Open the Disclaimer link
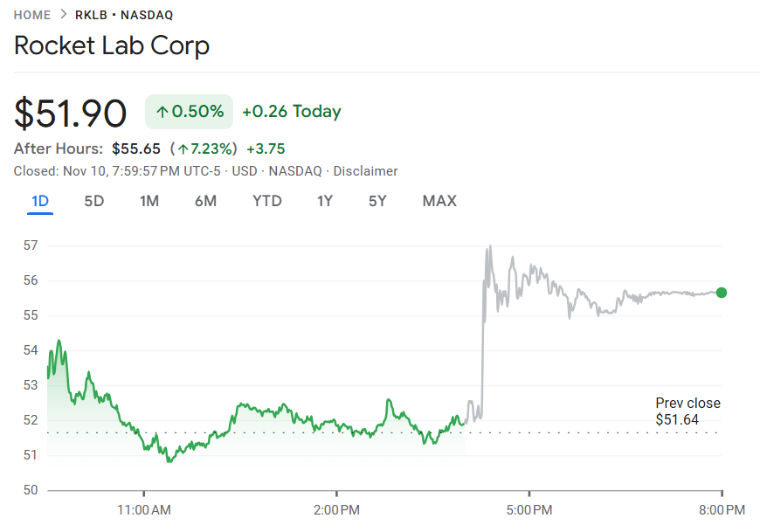The width and height of the screenshot is (760, 532). click(365, 171)
